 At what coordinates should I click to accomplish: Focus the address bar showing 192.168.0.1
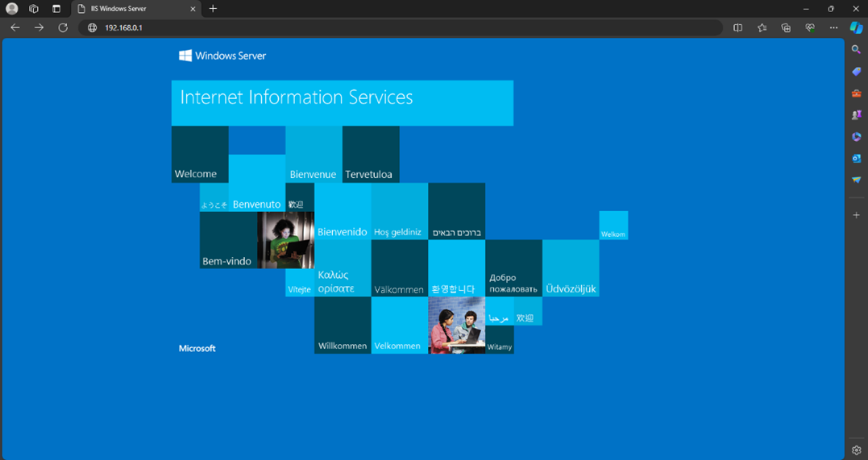point(401,27)
